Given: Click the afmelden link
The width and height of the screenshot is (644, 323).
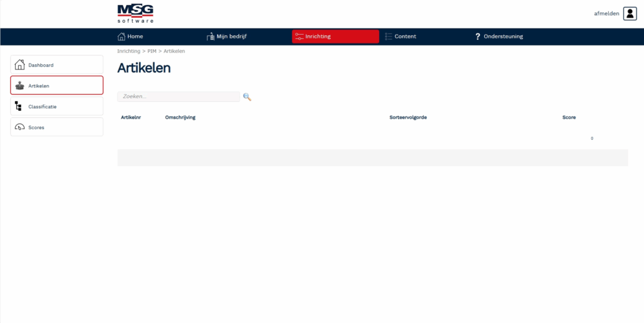Looking at the screenshot, I should pyautogui.click(x=606, y=13).
